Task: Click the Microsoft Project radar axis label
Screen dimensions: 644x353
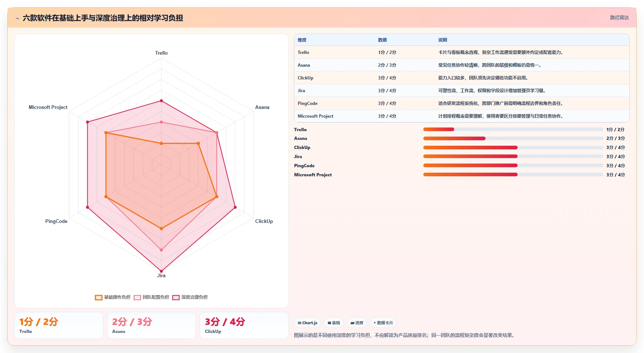Action: click(x=48, y=107)
